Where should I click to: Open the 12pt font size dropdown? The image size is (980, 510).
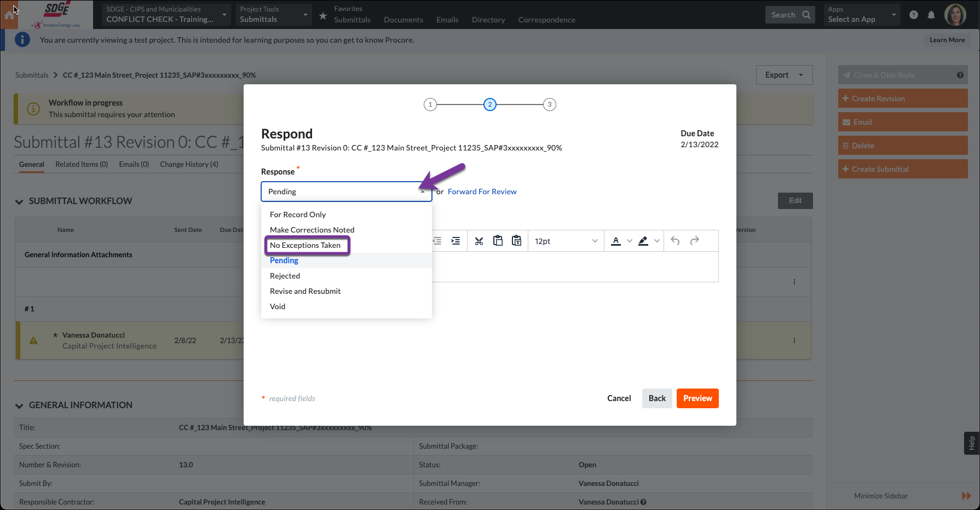point(566,241)
